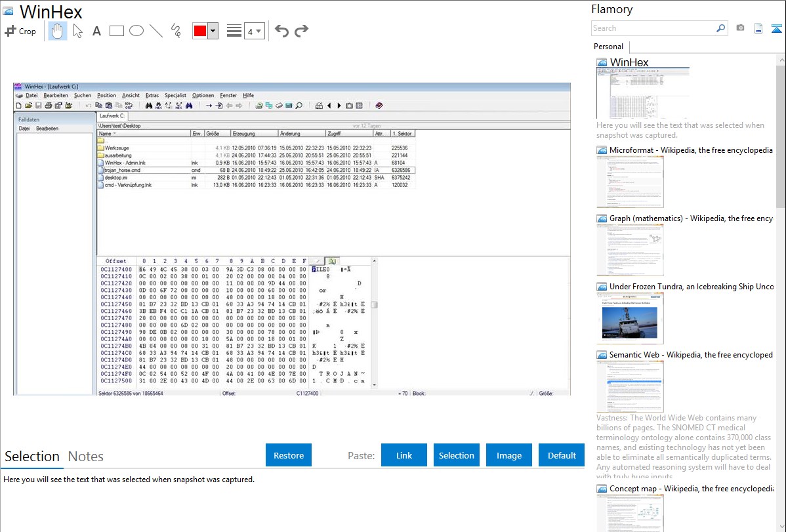
Task: Open the line thickness dropdown showing 4
Action: (x=254, y=31)
